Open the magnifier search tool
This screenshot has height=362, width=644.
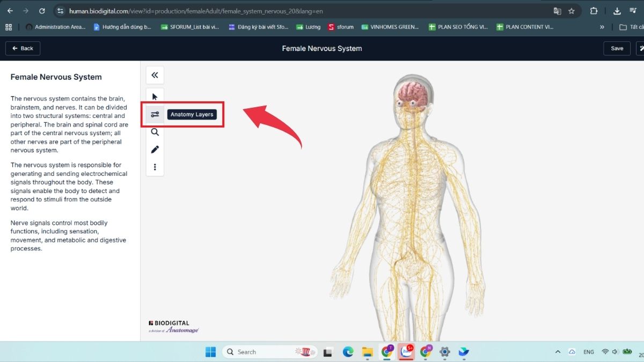pyautogui.click(x=155, y=132)
